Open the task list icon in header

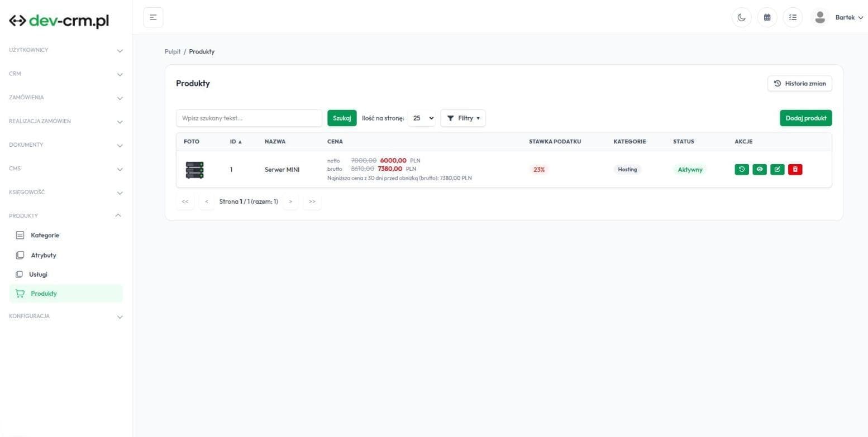click(x=793, y=17)
